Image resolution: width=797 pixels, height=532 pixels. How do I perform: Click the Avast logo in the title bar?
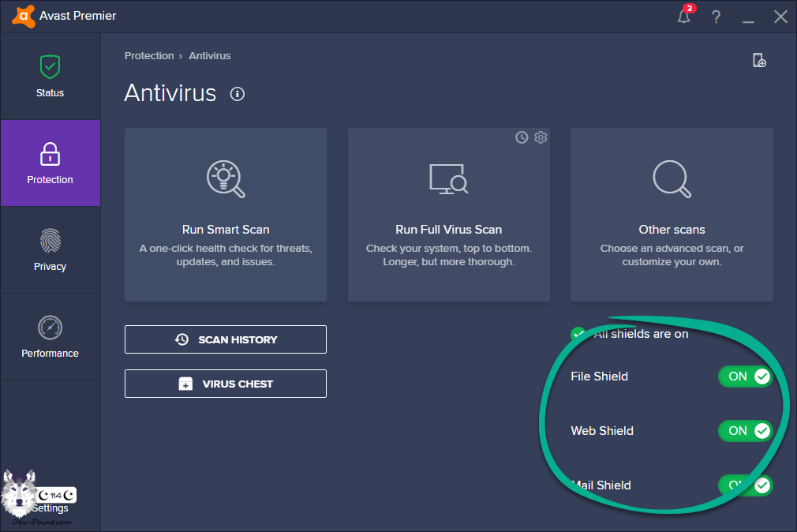[24, 17]
